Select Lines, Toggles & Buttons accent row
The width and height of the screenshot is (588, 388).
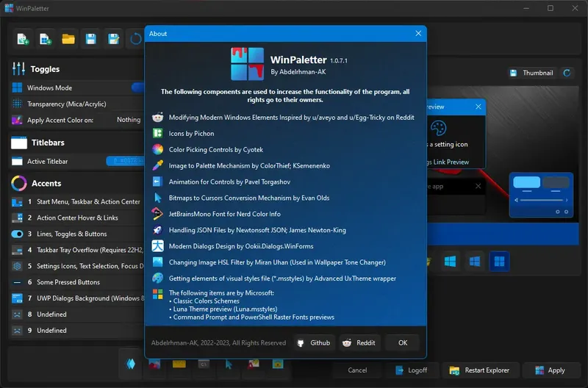point(76,234)
